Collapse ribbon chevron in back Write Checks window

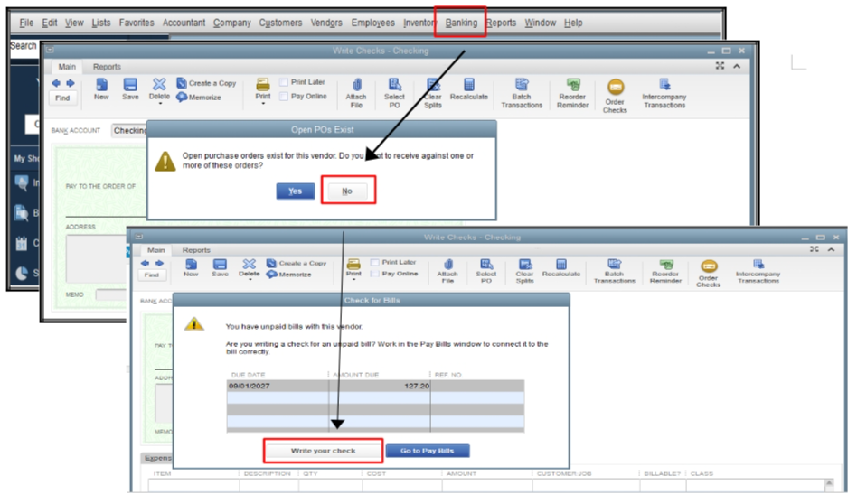(x=737, y=66)
